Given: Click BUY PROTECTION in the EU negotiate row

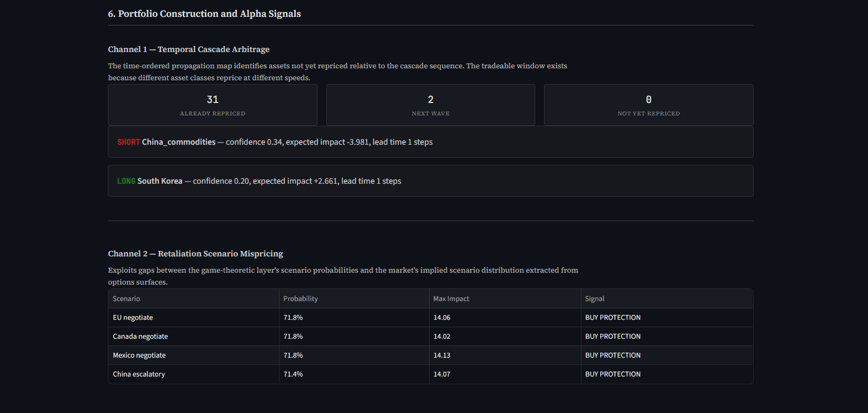Looking at the screenshot, I should tap(612, 318).
